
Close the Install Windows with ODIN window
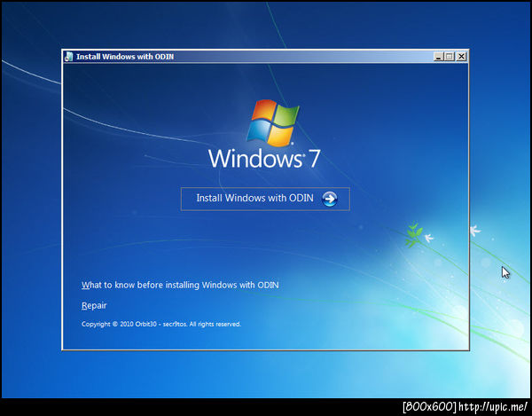coord(461,57)
